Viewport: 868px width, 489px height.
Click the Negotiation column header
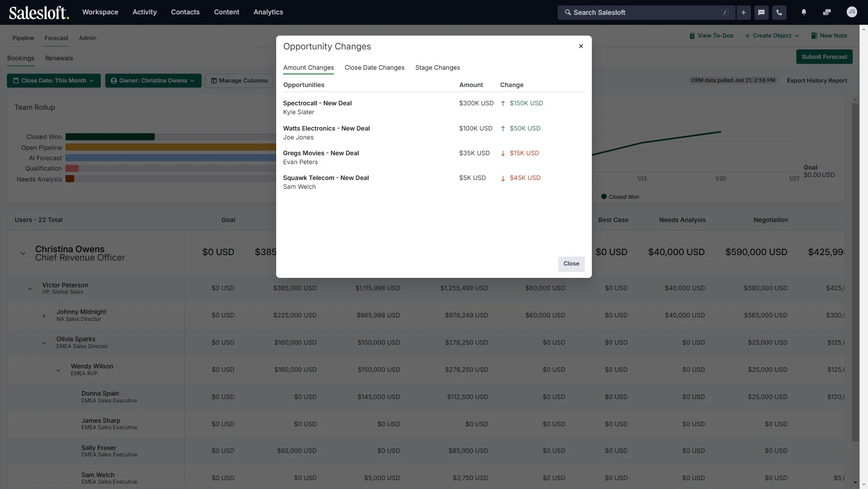[771, 220]
